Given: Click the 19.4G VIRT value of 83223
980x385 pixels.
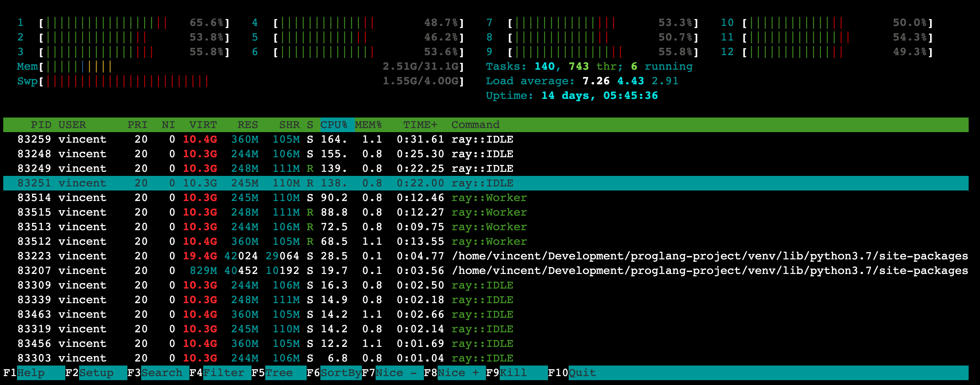Looking at the screenshot, I should 200,256.
